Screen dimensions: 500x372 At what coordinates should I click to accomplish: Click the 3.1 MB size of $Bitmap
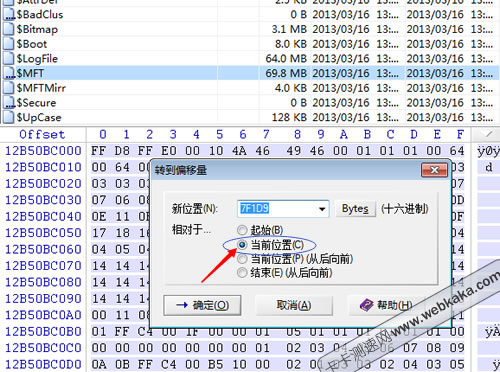(289, 29)
